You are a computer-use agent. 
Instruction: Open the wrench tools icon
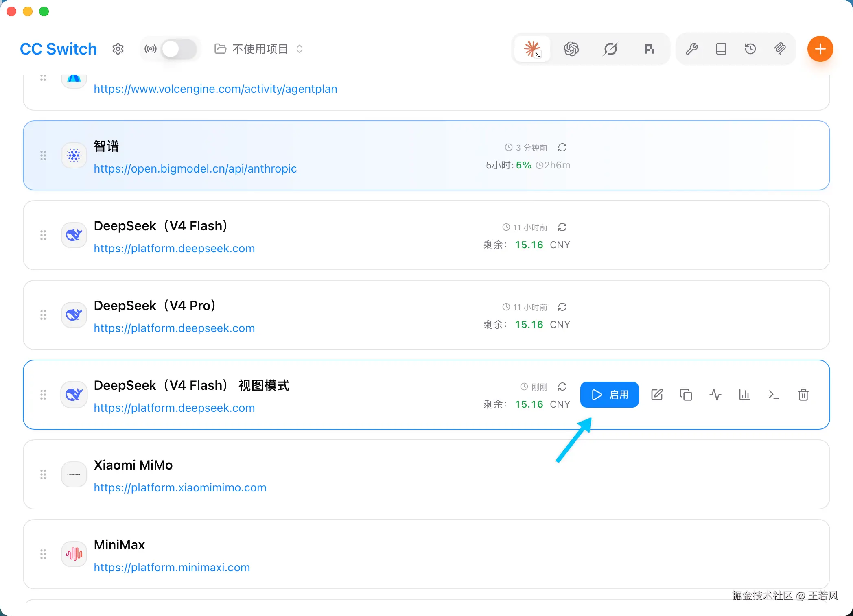pos(692,49)
